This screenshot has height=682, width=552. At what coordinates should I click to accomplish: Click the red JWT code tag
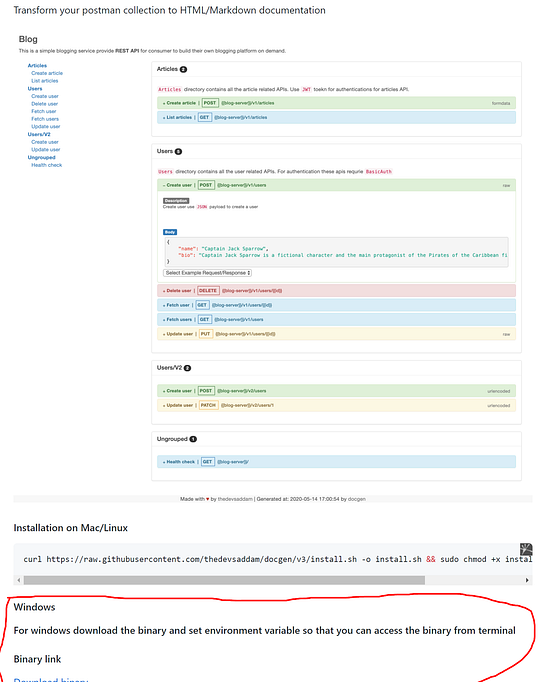click(307, 90)
